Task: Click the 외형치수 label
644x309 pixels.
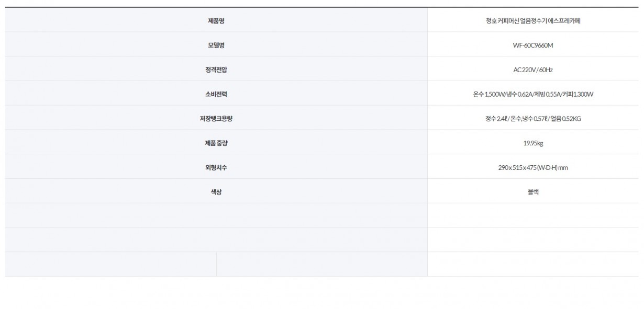Action: pyautogui.click(x=216, y=168)
